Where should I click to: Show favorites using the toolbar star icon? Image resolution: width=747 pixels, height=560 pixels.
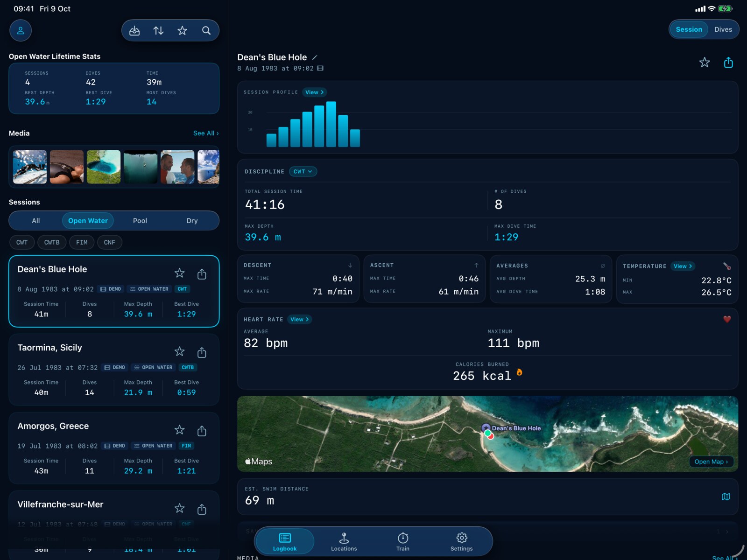coord(182,31)
